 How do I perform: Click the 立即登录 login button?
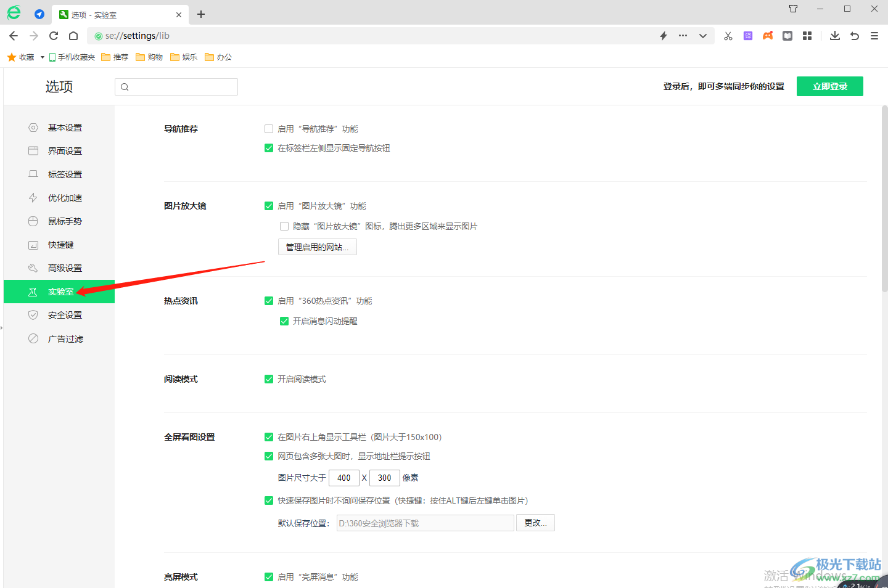(x=830, y=86)
